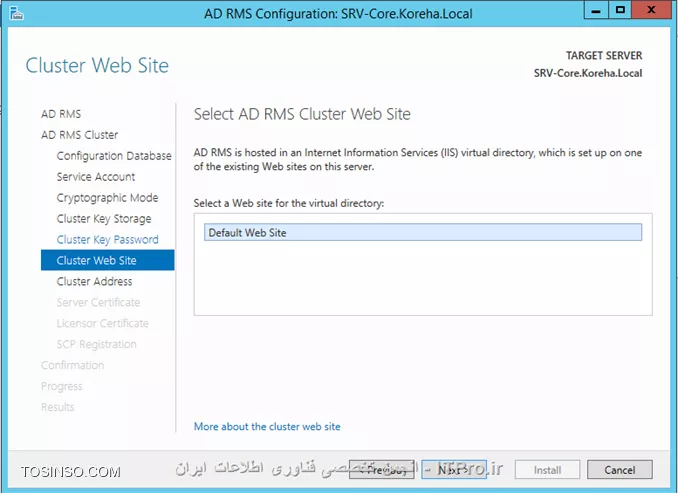The height and width of the screenshot is (493, 678).
Task: Open the Configuration Database step
Action: (114, 156)
